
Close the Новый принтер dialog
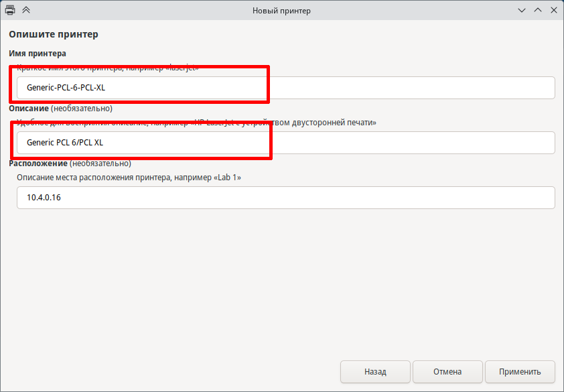[x=553, y=11]
